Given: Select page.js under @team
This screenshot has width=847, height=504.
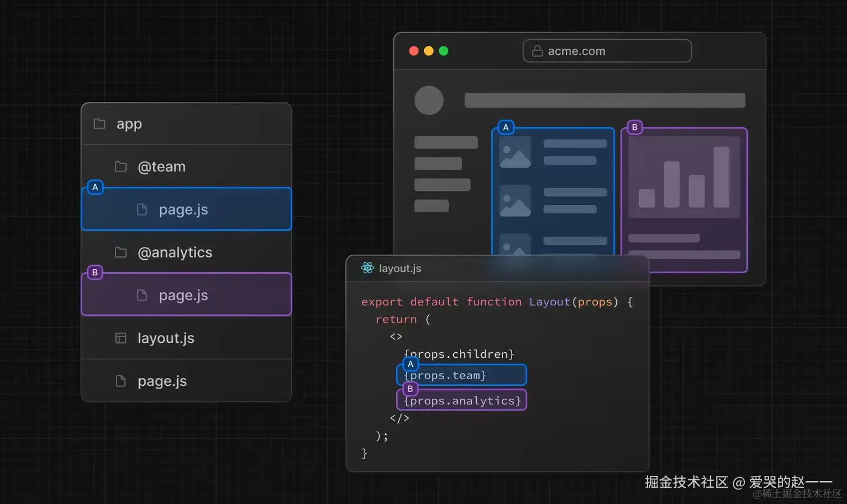Looking at the screenshot, I should [x=187, y=209].
